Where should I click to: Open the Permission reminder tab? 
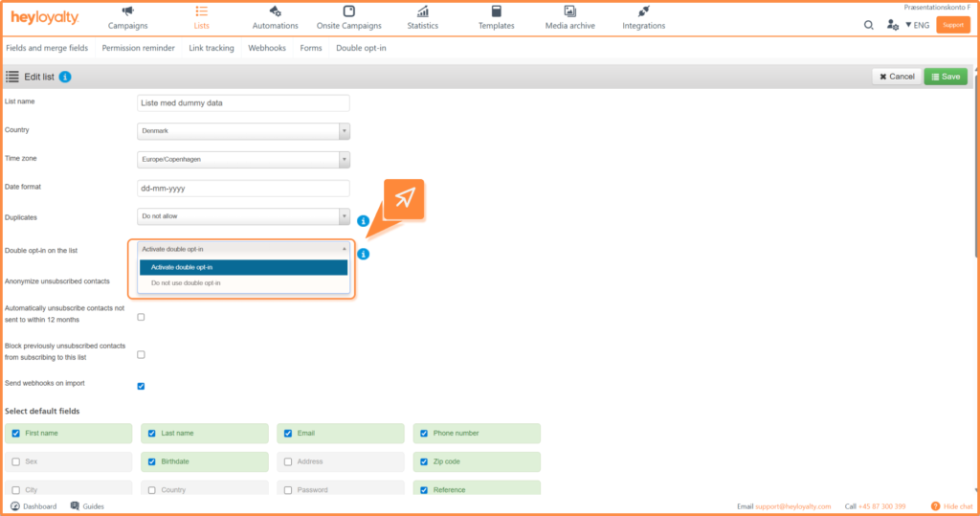(x=138, y=48)
